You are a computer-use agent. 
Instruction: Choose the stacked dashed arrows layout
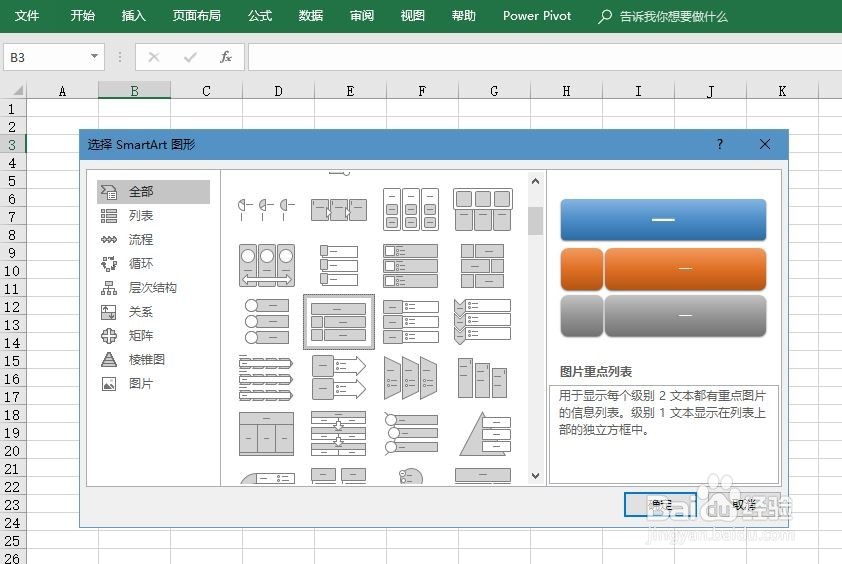point(266,378)
